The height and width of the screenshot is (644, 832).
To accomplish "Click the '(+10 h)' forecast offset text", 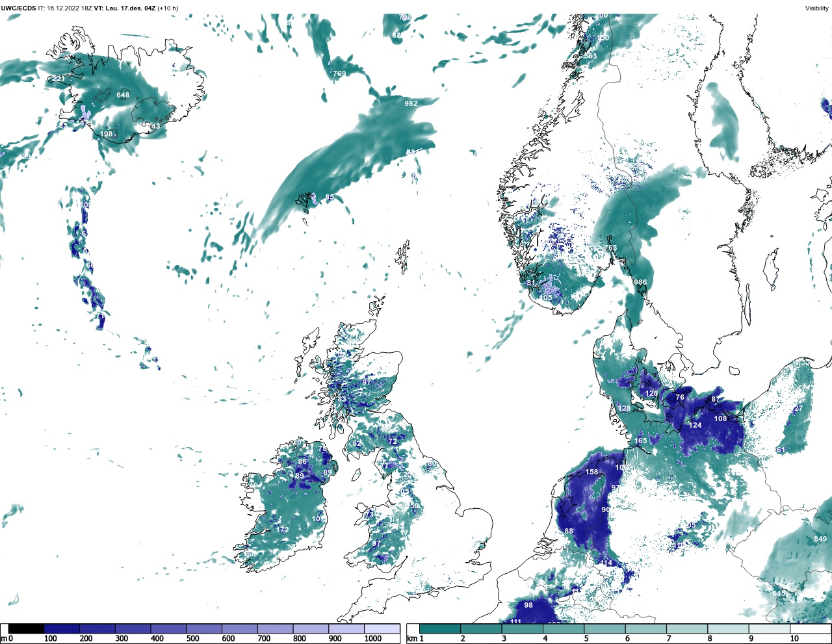I will click(x=168, y=8).
